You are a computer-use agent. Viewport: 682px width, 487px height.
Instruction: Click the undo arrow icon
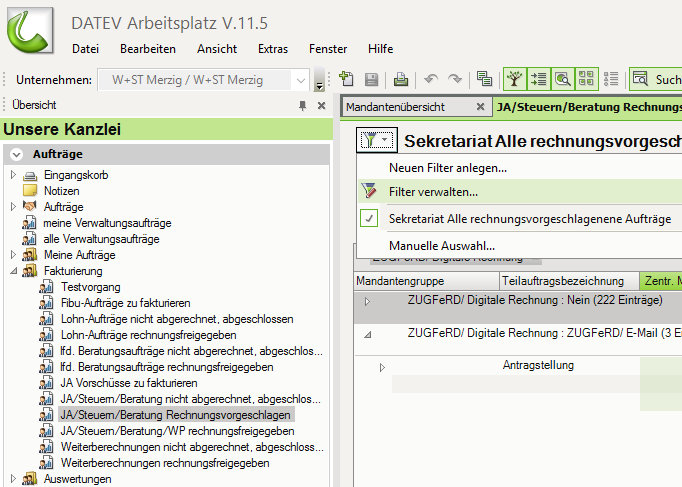click(431, 79)
